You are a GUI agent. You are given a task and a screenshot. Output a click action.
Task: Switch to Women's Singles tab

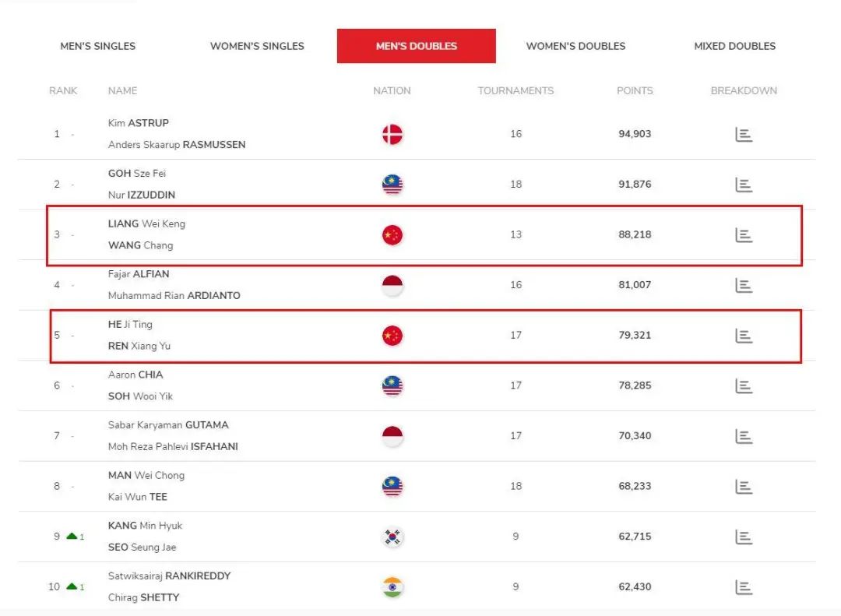(257, 46)
